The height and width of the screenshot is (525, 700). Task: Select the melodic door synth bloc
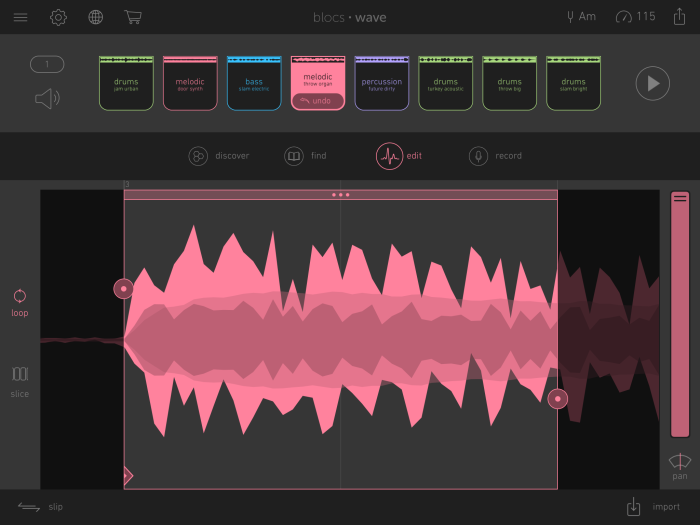coord(190,83)
